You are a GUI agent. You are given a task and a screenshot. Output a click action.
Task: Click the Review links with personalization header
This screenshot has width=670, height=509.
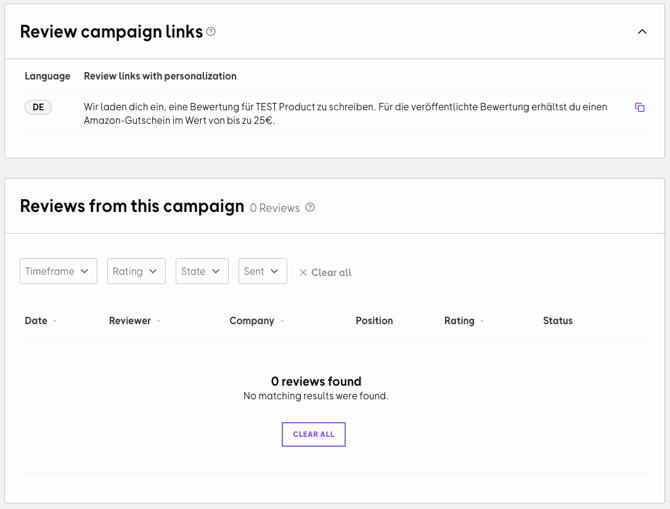(160, 76)
